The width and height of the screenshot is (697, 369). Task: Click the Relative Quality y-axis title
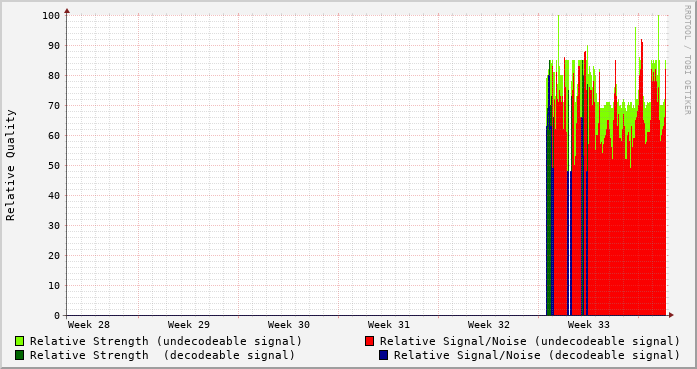coord(10,165)
